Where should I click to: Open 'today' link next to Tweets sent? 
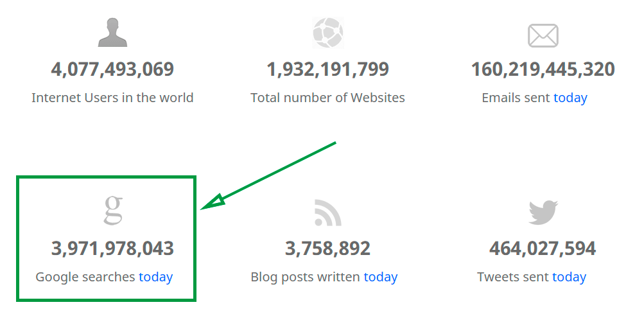(569, 277)
